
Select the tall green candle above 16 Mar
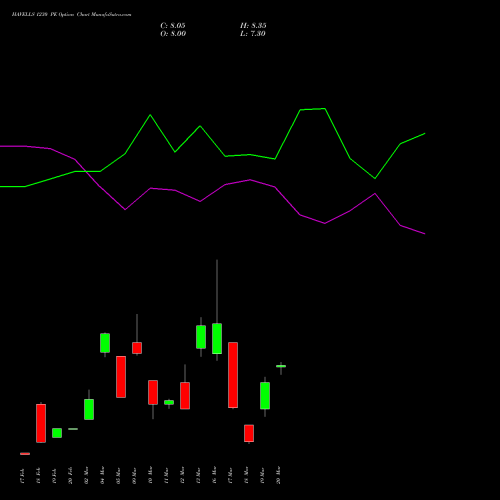tap(217, 339)
